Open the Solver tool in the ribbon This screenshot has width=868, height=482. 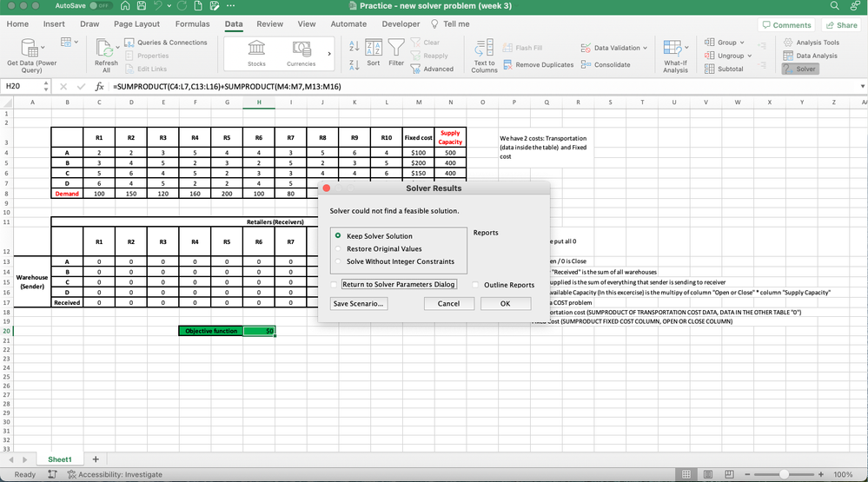coord(800,69)
